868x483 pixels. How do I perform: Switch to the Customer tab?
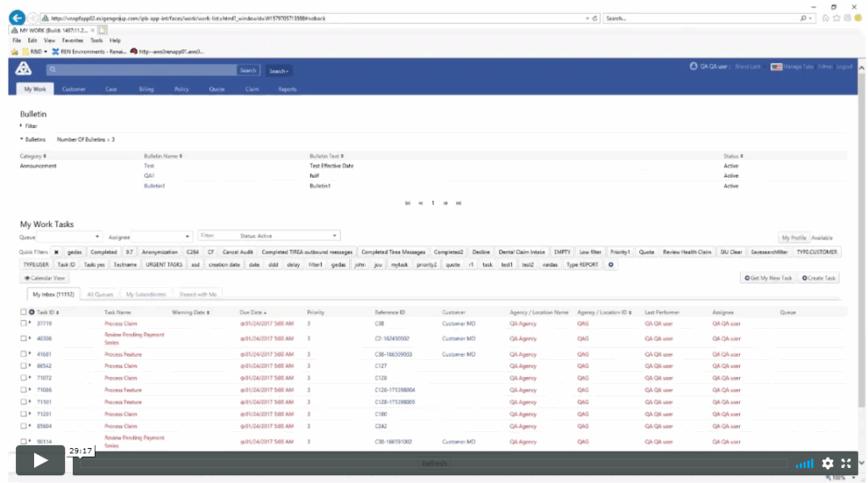click(74, 89)
